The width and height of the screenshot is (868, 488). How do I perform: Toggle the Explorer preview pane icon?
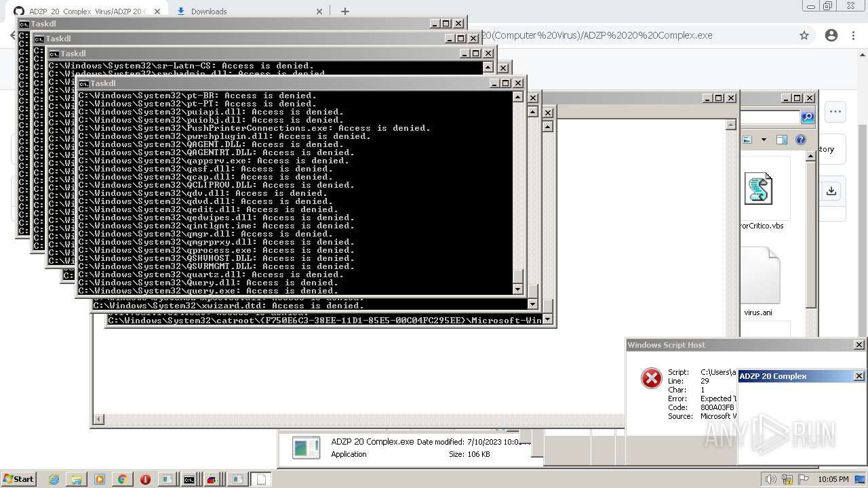(x=782, y=140)
